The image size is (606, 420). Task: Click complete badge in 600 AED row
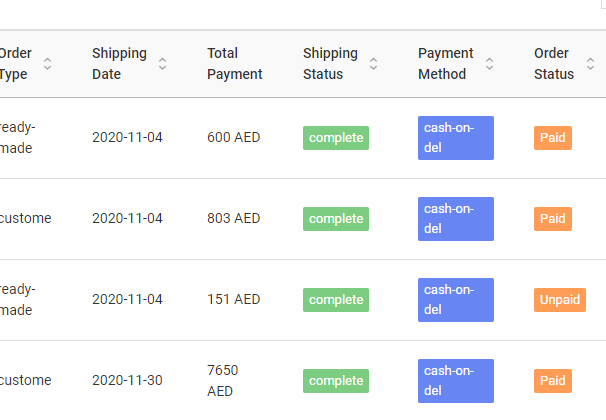[336, 137]
